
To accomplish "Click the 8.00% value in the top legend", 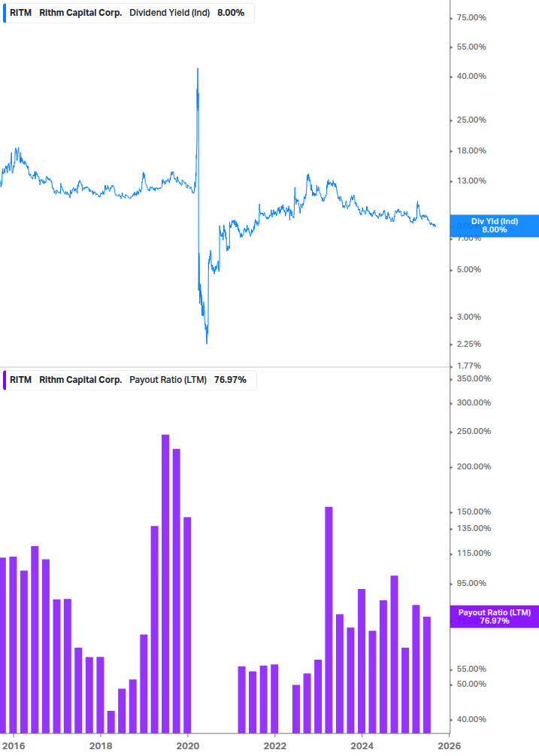I will tap(231, 13).
